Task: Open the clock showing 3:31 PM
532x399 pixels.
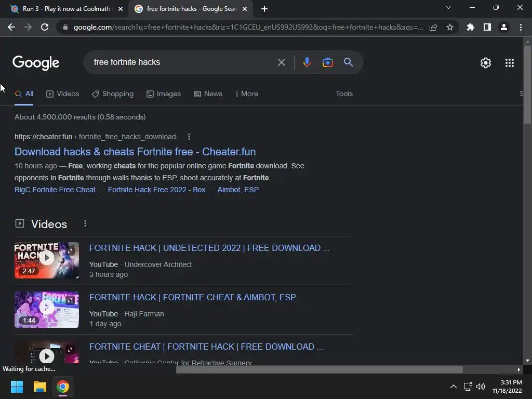Action: tap(507, 387)
